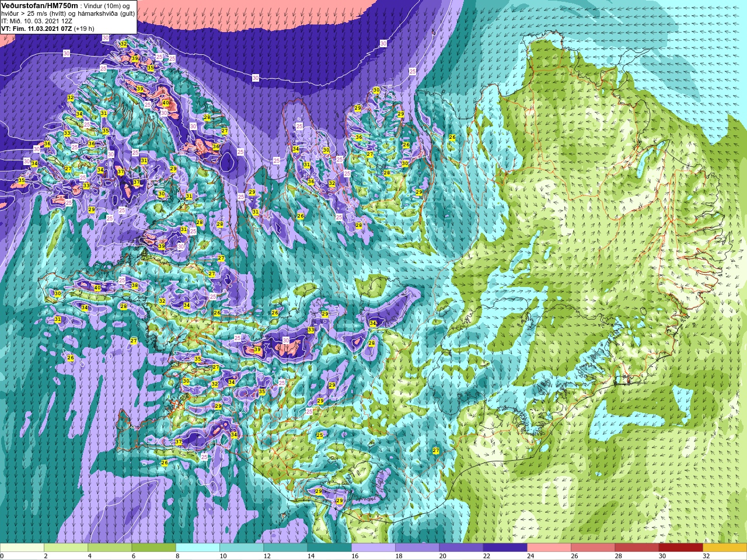The image size is (747, 560).
Task: Select the green legend swatch for 4 to 6
Action: [110, 548]
